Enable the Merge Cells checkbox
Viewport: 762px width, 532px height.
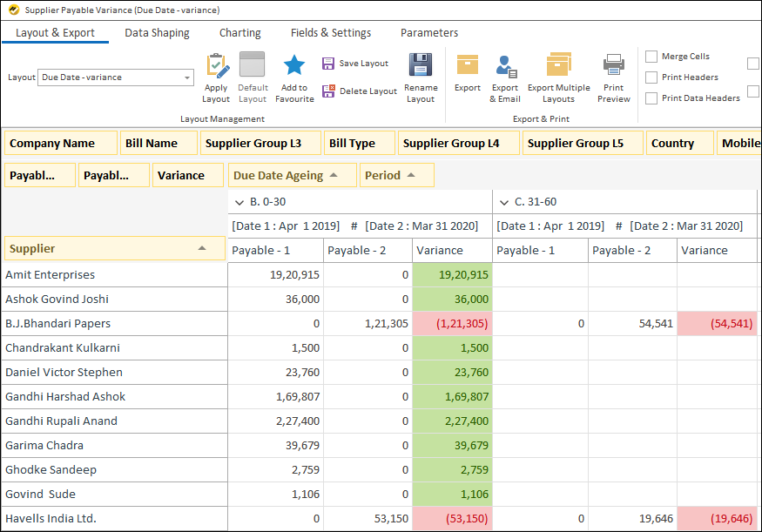651,57
